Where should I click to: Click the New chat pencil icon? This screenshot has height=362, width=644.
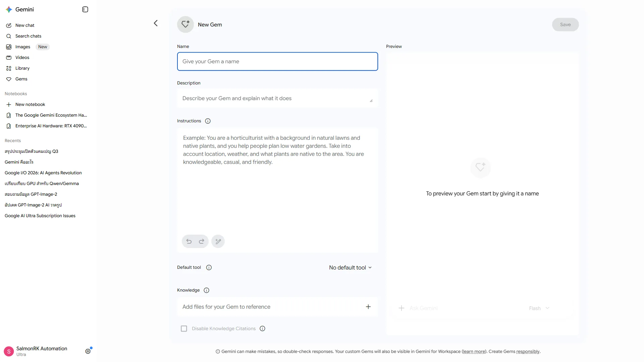[x=9, y=25]
